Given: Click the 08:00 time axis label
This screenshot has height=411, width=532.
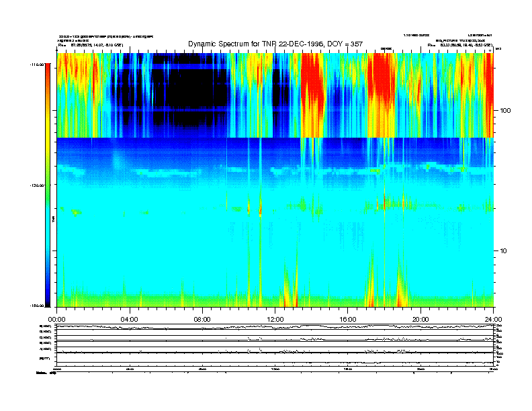Looking at the screenshot, I should coord(202,320).
